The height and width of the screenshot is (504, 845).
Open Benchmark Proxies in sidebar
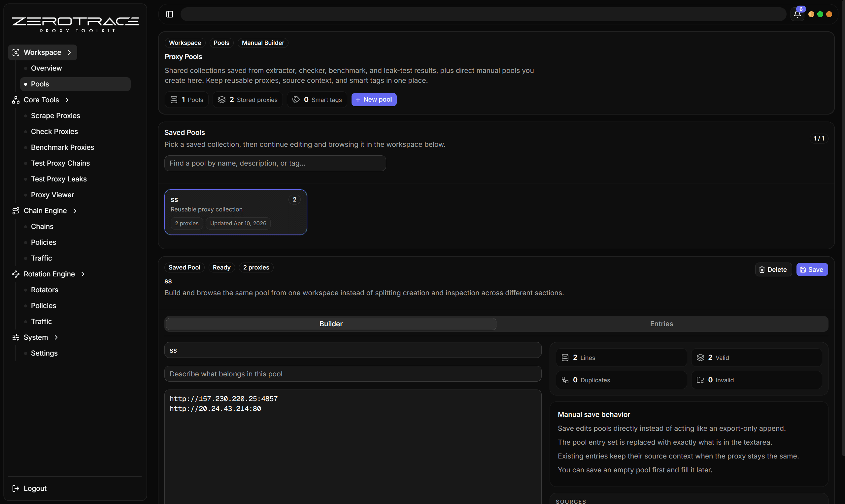tap(62, 147)
